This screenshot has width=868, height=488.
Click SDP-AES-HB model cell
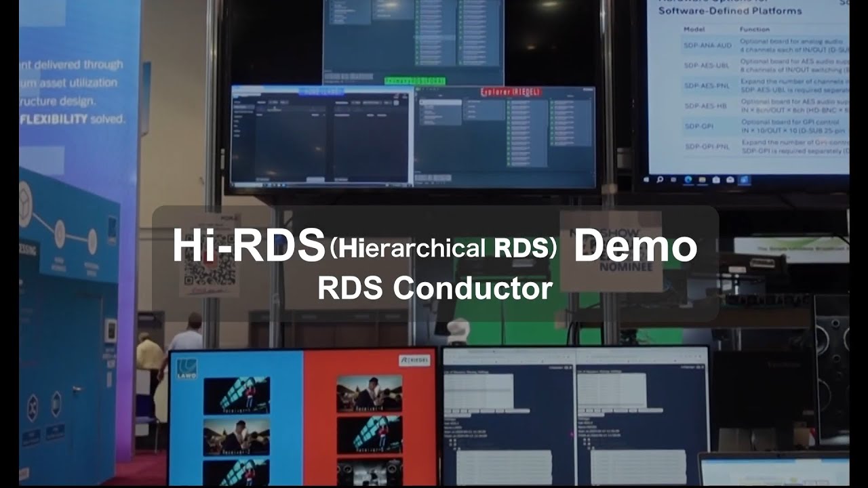(705, 105)
